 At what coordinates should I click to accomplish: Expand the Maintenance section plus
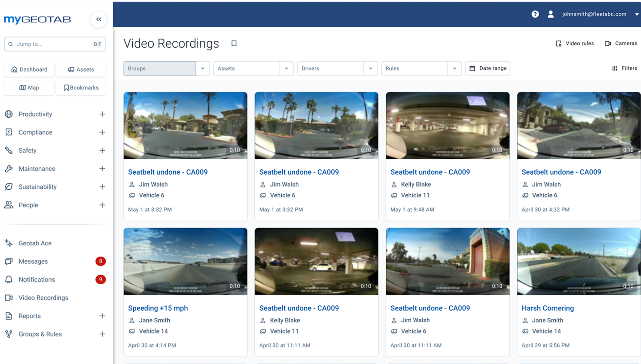102,169
